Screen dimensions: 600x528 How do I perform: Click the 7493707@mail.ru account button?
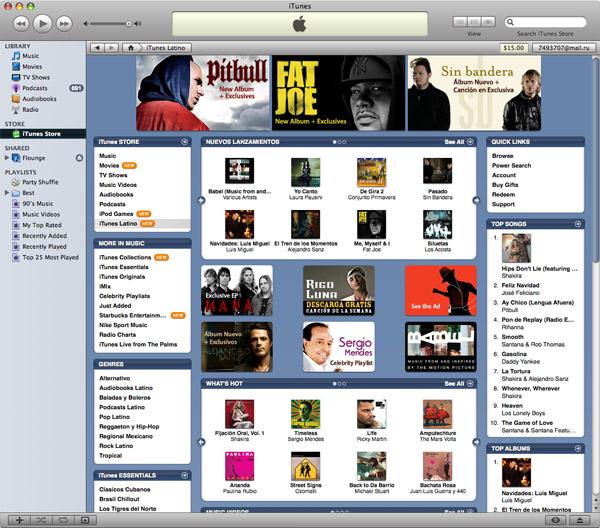tap(564, 48)
